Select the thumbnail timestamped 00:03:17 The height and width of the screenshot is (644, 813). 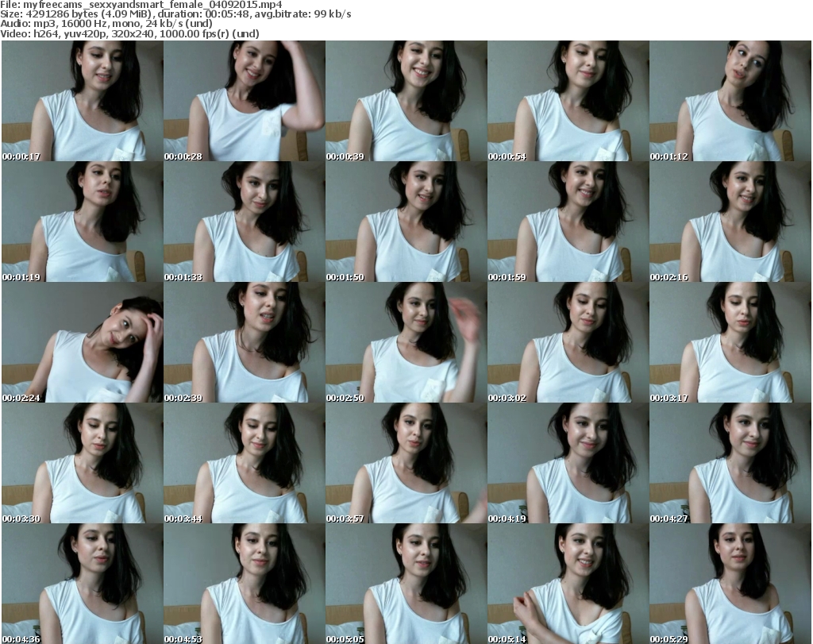pyautogui.click(x=730, y=342)
